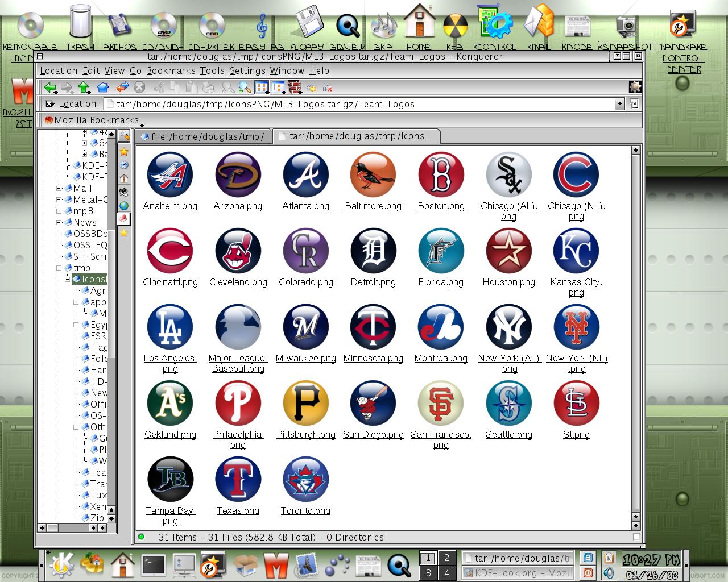Go up a directory with the green up arrow
The width and height of the screenshot is (728, 582).
coord(84,87)
